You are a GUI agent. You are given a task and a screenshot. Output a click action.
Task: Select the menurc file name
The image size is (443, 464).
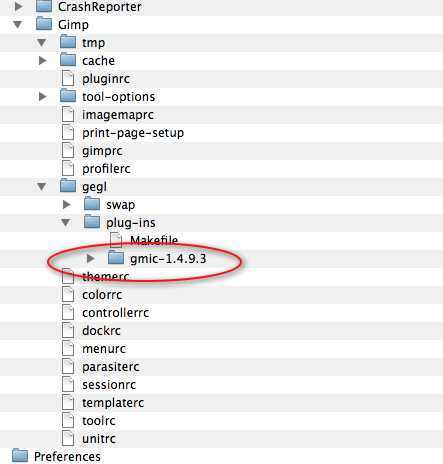(x=104, y=349)
